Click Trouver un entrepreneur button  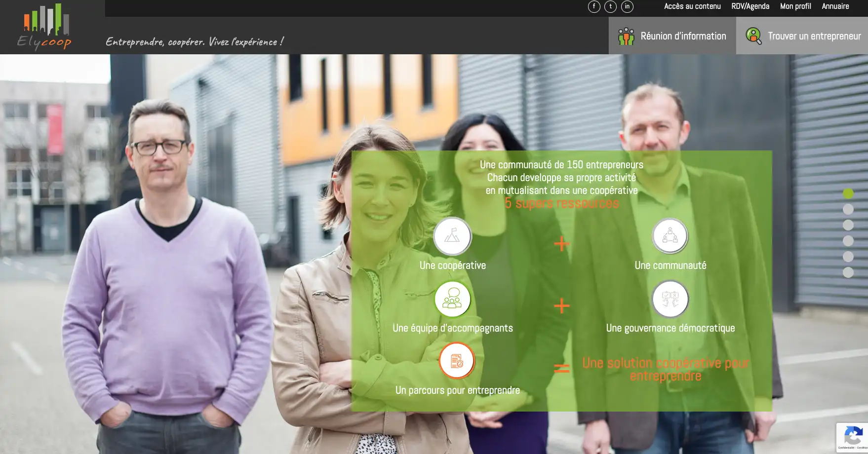tap(802, 36)
